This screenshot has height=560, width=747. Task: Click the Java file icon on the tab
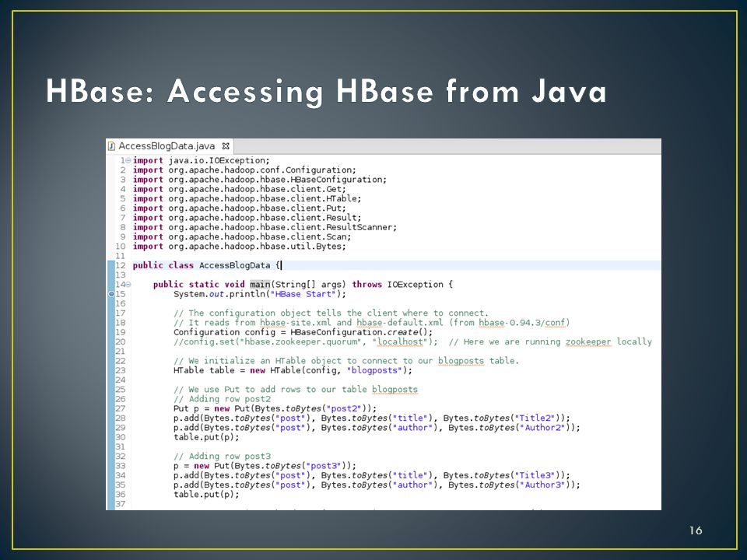(x=111, y=146)
